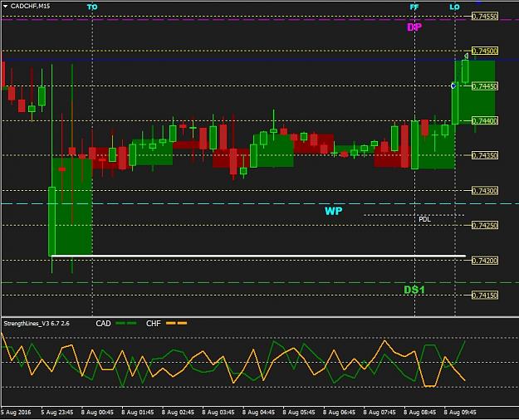Select the 0.74300 price label
Image resolution: width=519 pixels, height=420 pixels.
(485, 191)
